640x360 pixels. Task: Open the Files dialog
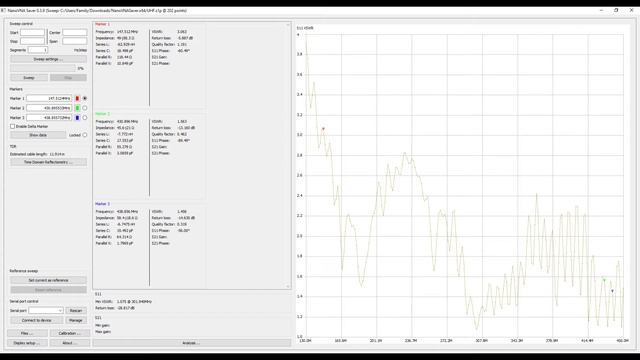27,333
